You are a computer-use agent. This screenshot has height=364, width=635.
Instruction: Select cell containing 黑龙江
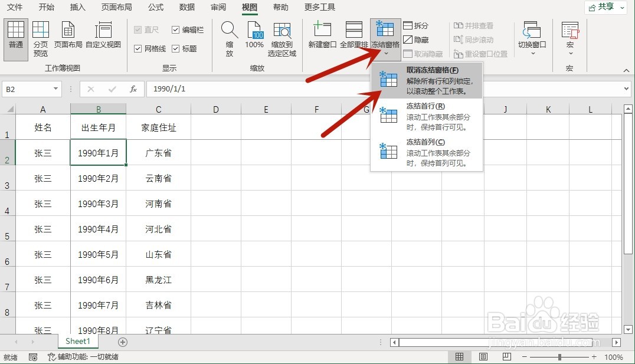(x=158, y=280)
